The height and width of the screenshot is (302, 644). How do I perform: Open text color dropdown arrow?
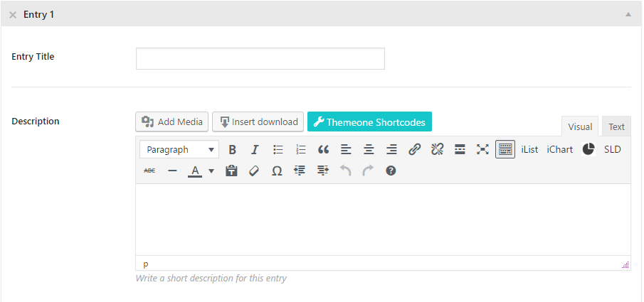[x=211, y=171]
